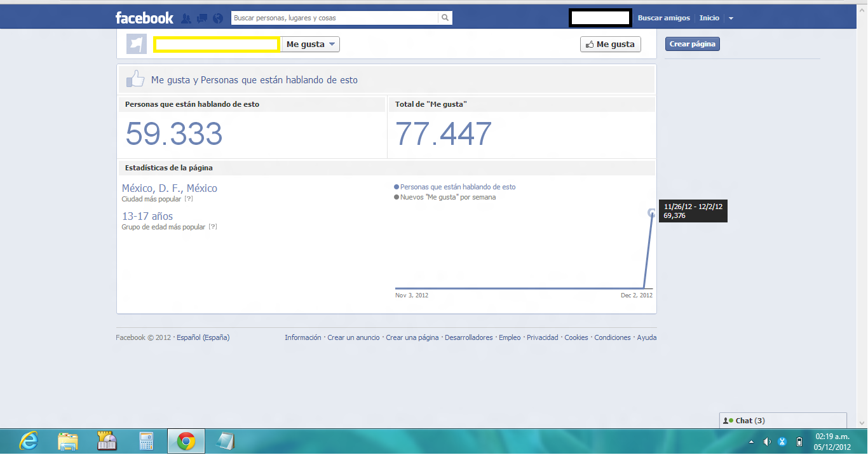The width and height of the screenshot is (868, 455).
Task: Click the Español (España) language link
Action: point(203,337)
